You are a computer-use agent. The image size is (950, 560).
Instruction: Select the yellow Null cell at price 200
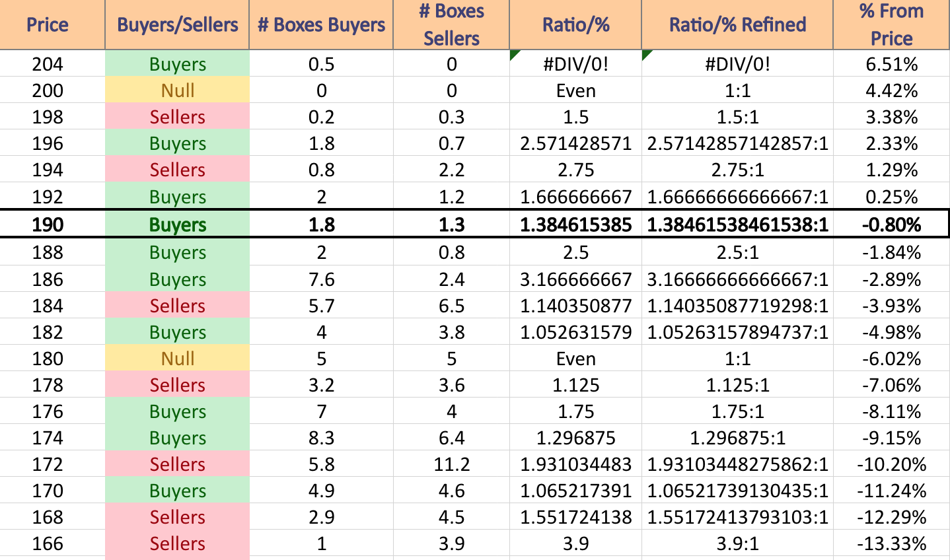click(x=177, y=90)
